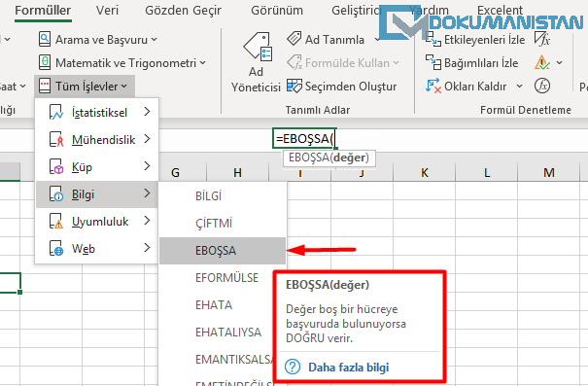This screenshot has height=386, width=588.
Task: Click the Matematik ve Trigonometri icon
Action: pyautogui.click(x=45, y=62)
